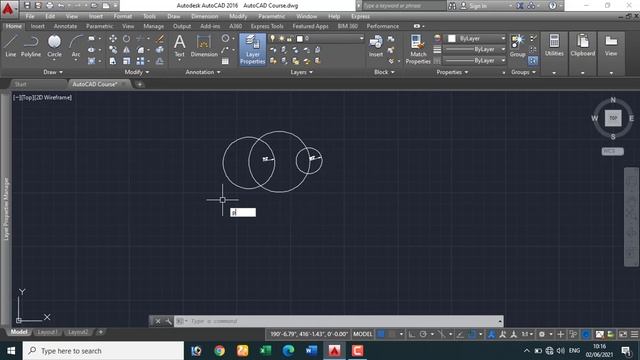Select the Arc tool
The image size is (640, 360).
pos(76,45)
